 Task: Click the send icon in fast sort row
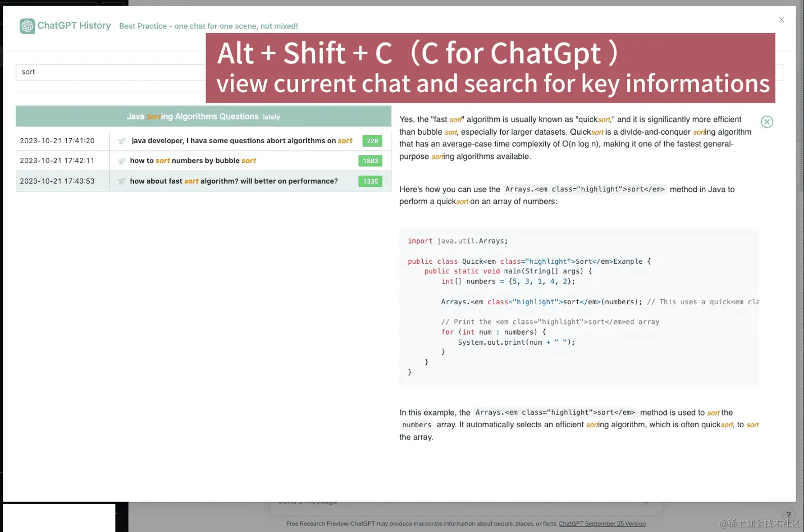(x=122, y=181)
